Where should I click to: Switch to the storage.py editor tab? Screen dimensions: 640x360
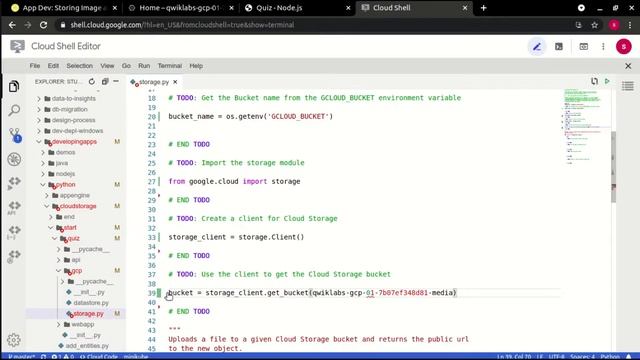point(153,82)
